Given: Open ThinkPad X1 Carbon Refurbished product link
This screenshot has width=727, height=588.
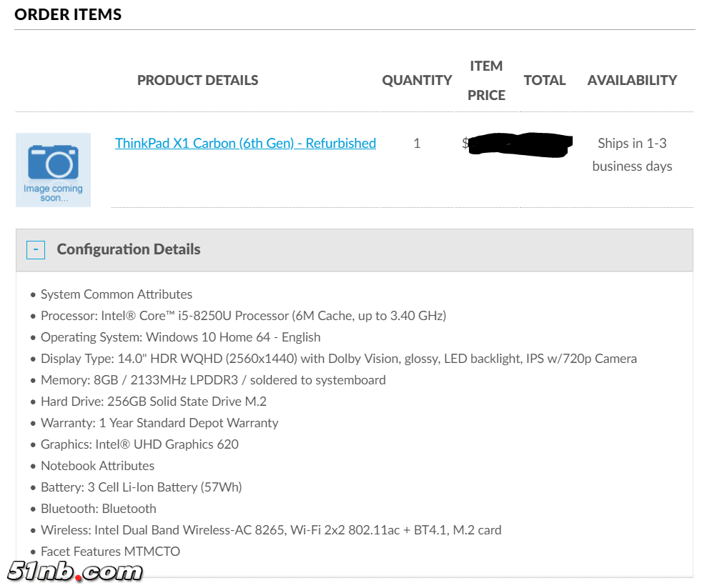Looking at the screenshot, I should coord(245,143).
